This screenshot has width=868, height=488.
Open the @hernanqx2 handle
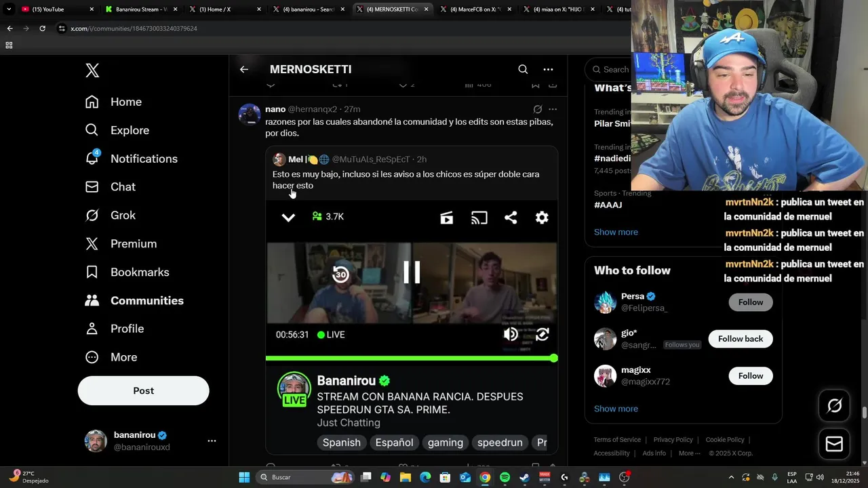(x=313, y=109)
